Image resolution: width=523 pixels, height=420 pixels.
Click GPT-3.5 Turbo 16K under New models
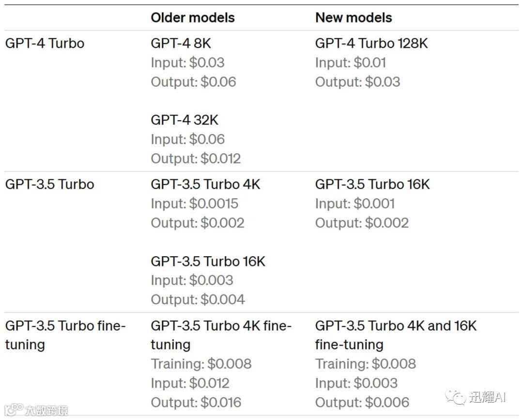pyautogui.click(x=372, y=184)
